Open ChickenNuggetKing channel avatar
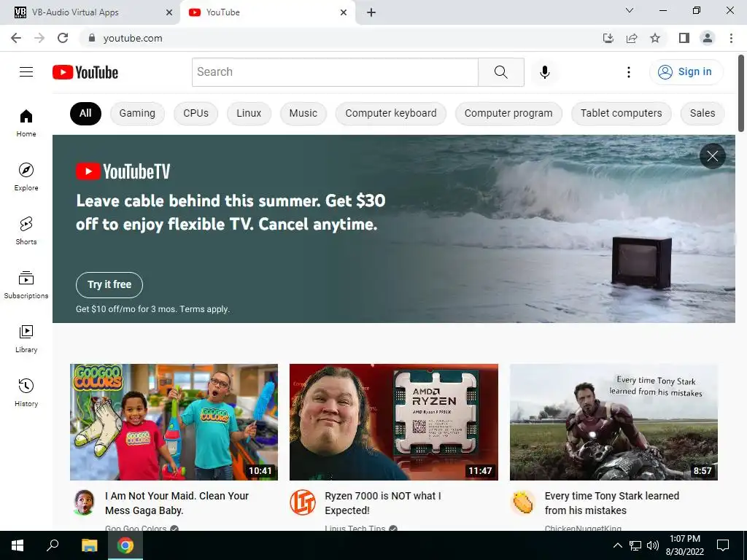The width and height of the screenshot is (747, 560). point(522,502)
